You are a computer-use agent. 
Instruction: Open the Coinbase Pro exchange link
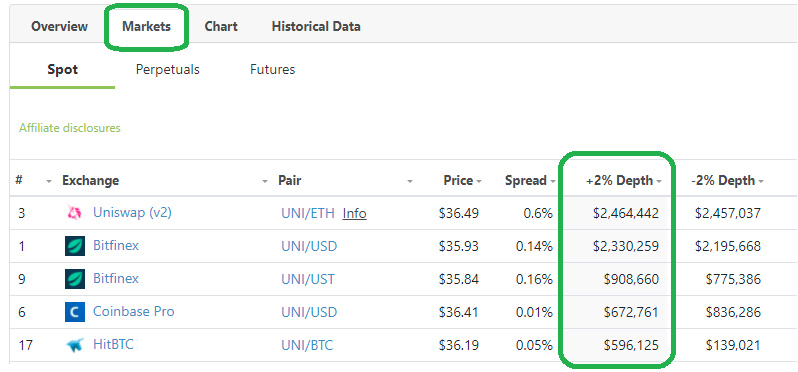click(133, 311)
